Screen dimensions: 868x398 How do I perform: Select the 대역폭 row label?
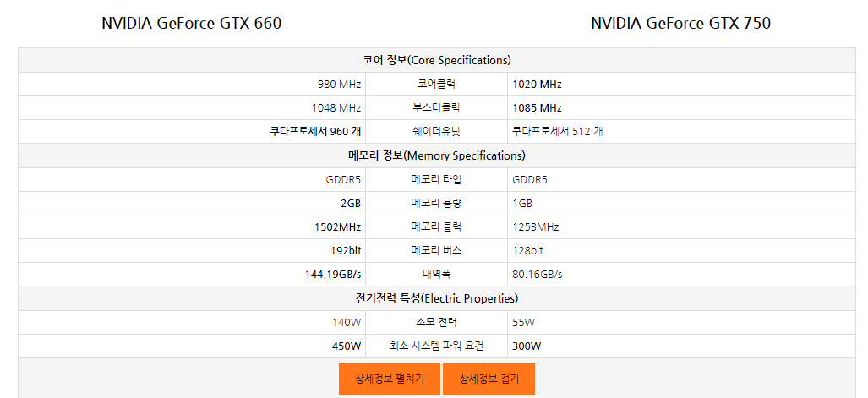click(437, 274)
